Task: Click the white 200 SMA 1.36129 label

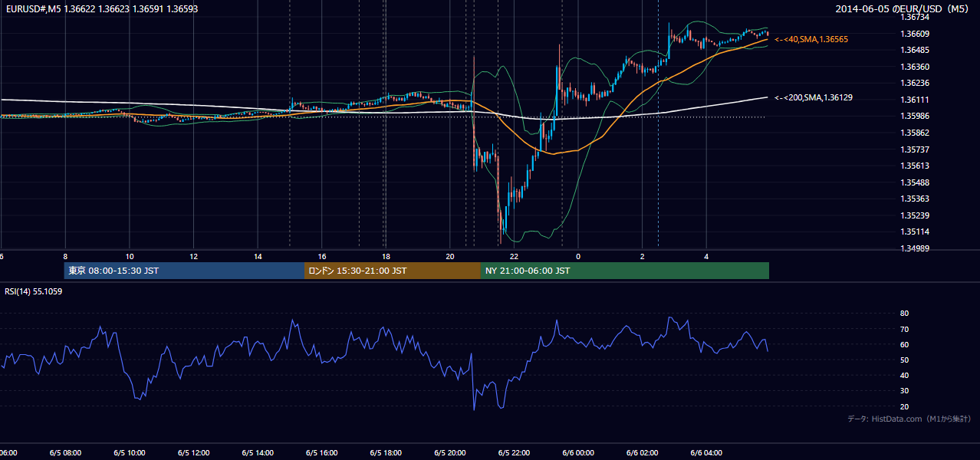Action: [814, 97]
